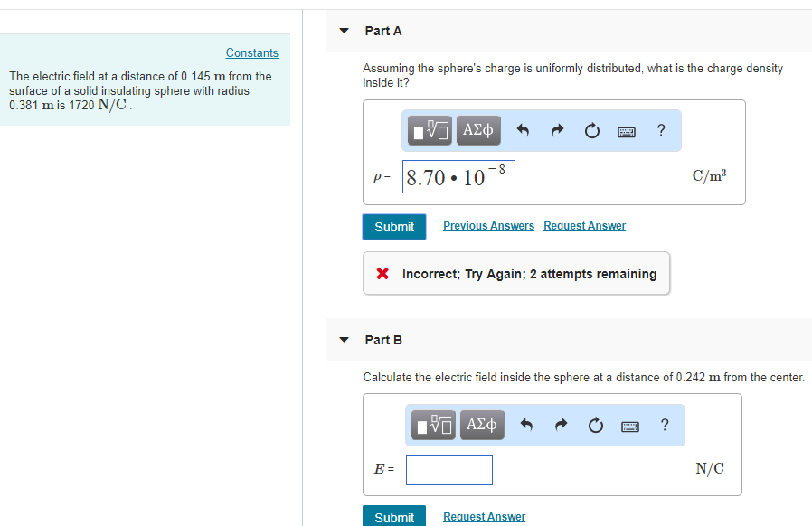Open the Constants link
Viewport: 812px width, 526px height.
251,52
